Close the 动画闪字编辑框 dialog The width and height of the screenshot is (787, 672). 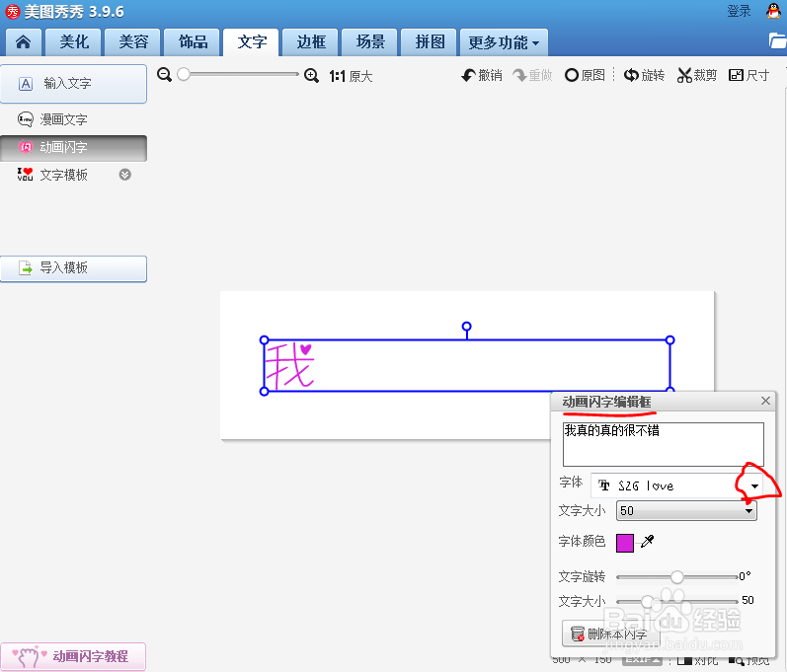tap(765, 401)
